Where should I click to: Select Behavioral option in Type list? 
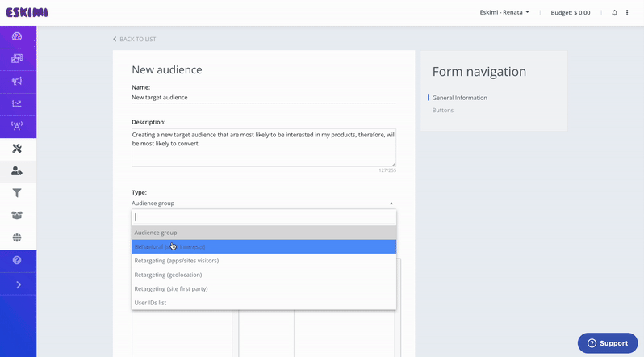[x=264, y=246]
